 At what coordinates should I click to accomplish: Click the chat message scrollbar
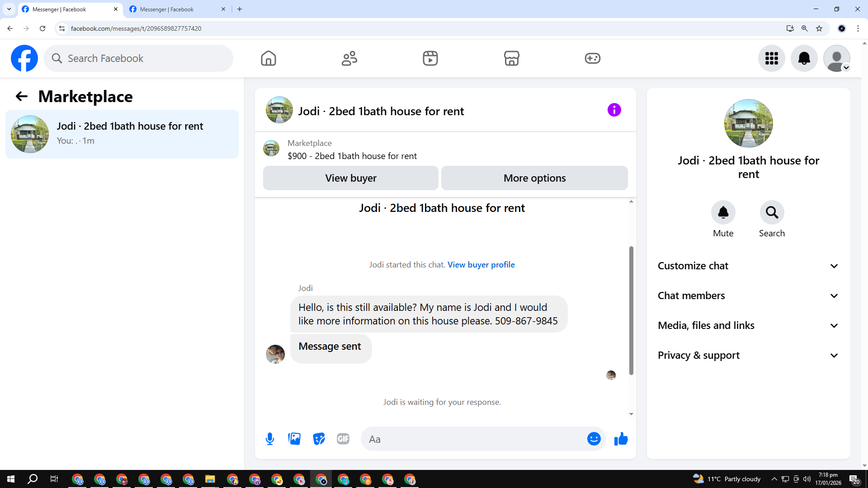coord(631,310)
